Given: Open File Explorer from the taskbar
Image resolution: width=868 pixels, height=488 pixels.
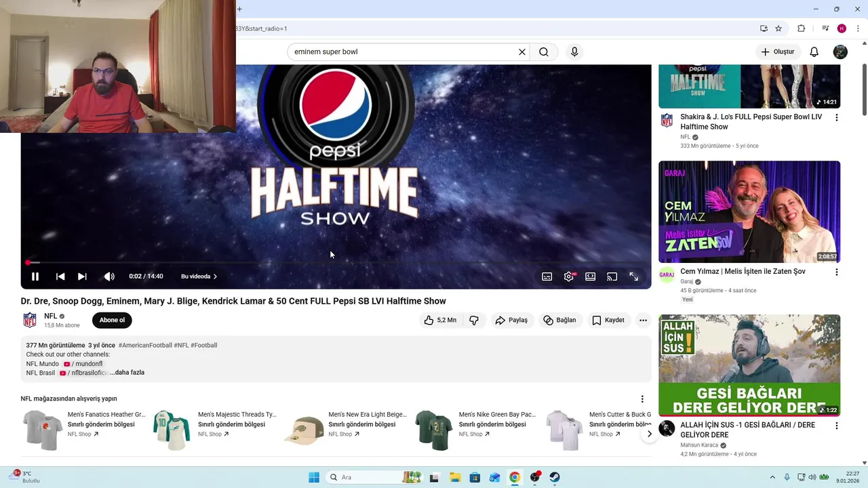Looking at the screenshot, I should pyautogui.click(x=455, y=477).
